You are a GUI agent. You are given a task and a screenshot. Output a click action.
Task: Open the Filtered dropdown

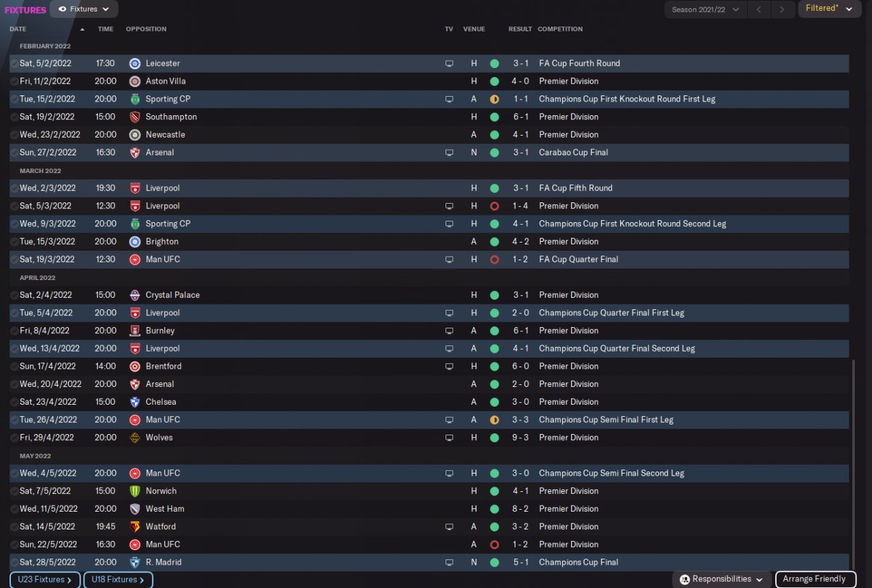click(x=829, y=9)
